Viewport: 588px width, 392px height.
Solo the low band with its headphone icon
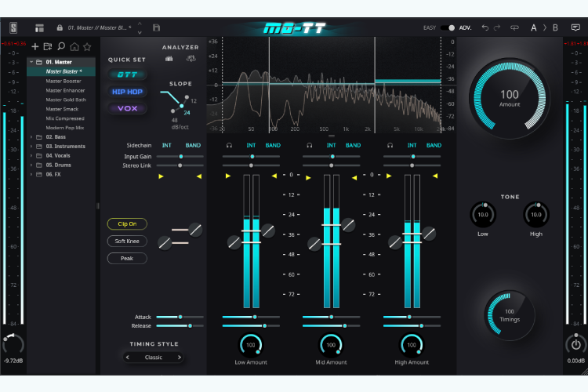click(x=229, y=146)
